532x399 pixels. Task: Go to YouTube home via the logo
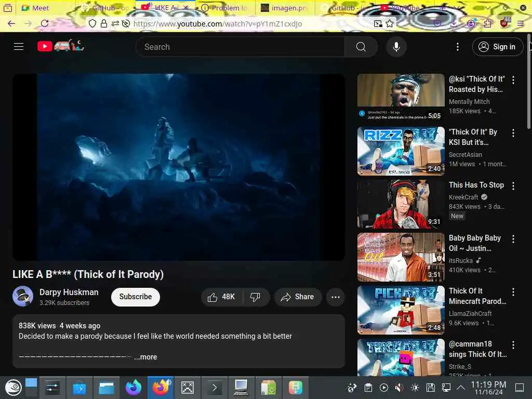click(60, 46)
